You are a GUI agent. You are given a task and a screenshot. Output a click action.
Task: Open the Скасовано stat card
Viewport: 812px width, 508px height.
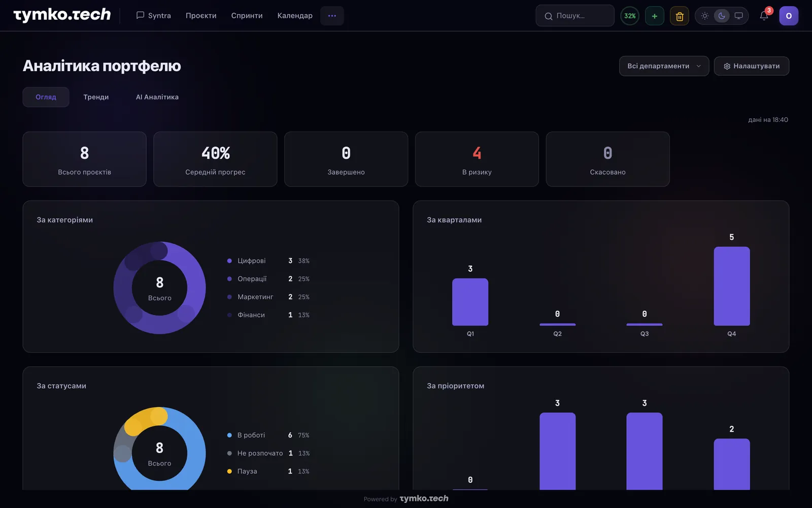(608, 159)
